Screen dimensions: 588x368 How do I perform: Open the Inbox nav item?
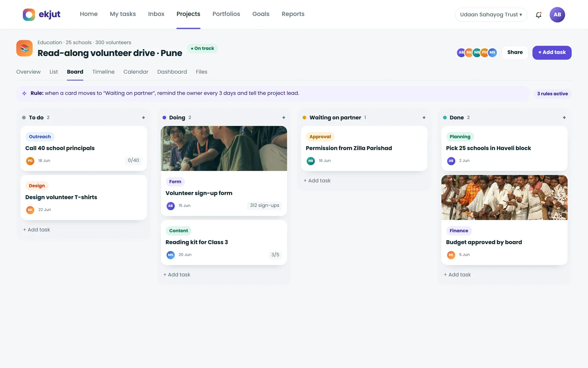156,14
